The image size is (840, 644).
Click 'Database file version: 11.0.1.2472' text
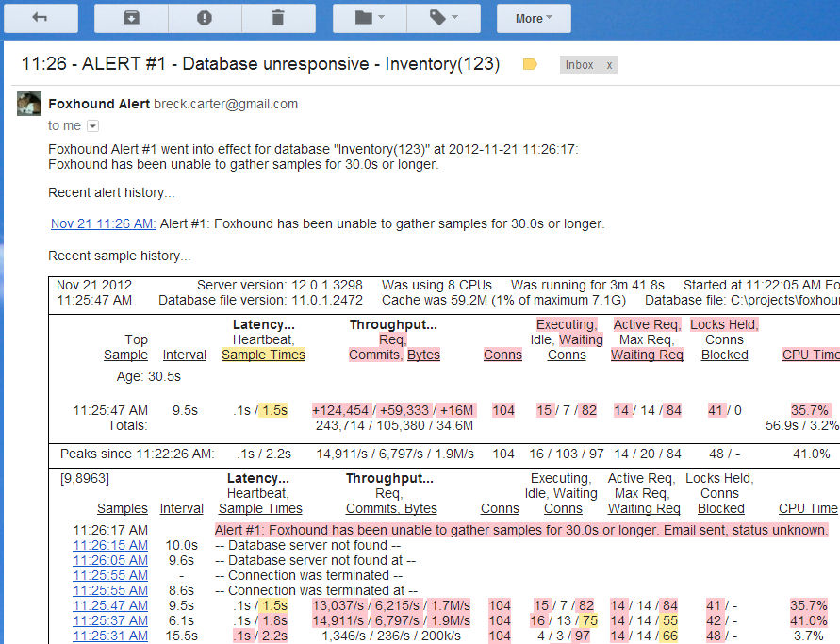click(260, 300)
